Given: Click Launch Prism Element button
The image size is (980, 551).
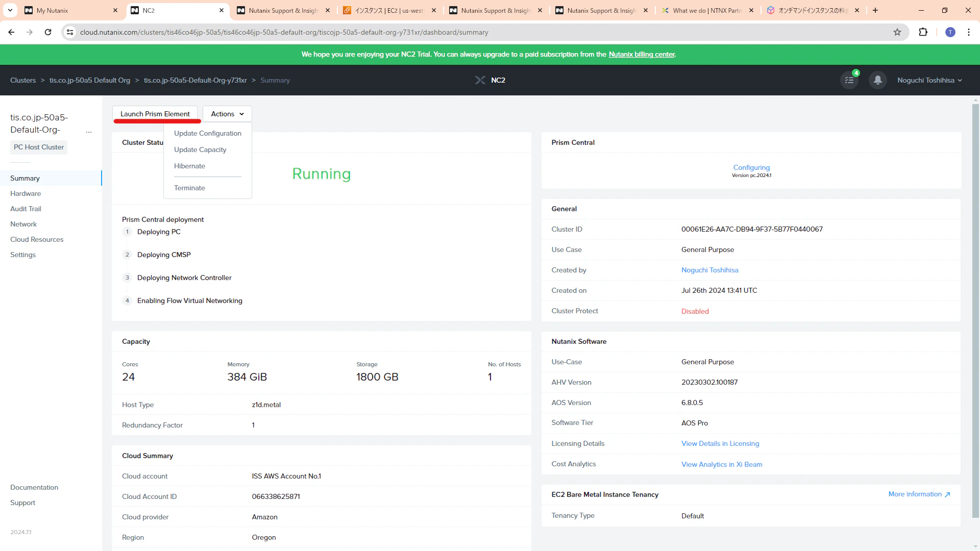Looking at the screenshot, I should 155,114.
